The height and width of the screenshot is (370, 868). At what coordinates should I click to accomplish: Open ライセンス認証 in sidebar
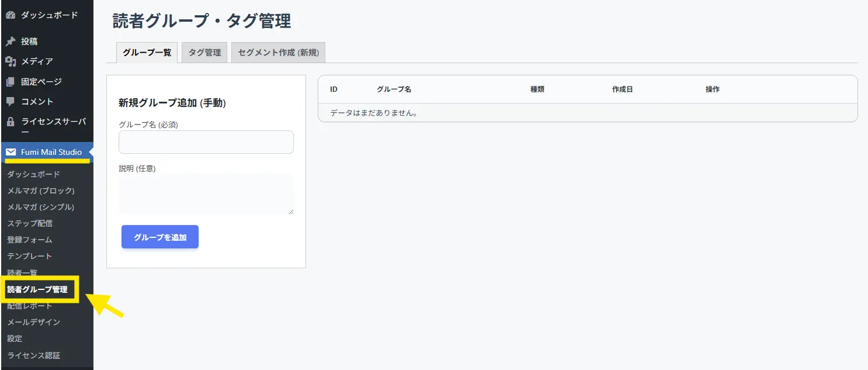click(x=34, y=355)
